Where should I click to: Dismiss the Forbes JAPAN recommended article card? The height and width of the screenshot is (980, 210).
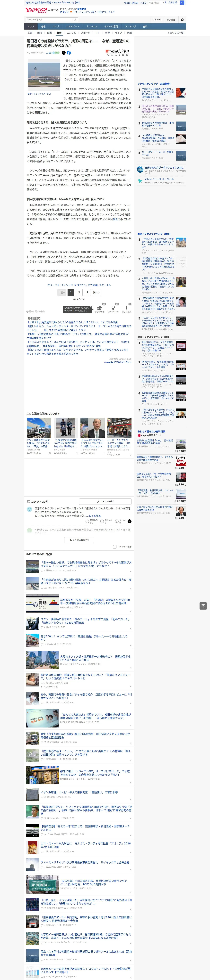click(50, 453)
